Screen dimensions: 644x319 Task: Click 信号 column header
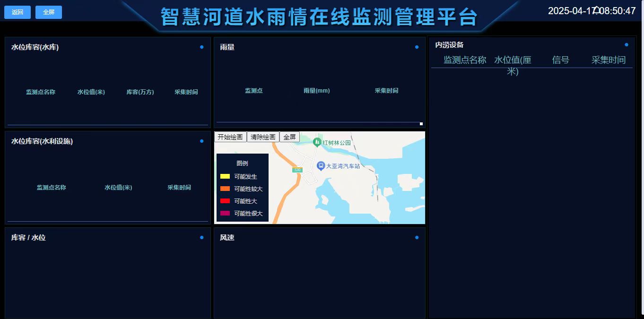coord(561,60)
